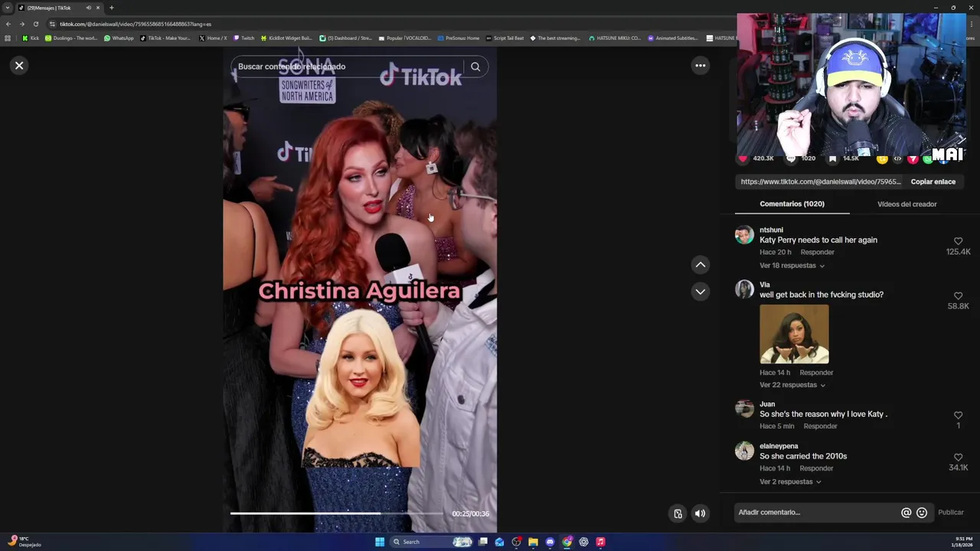Open comments via the speech bubble icon
980x551 pixels.
[791, 158]
